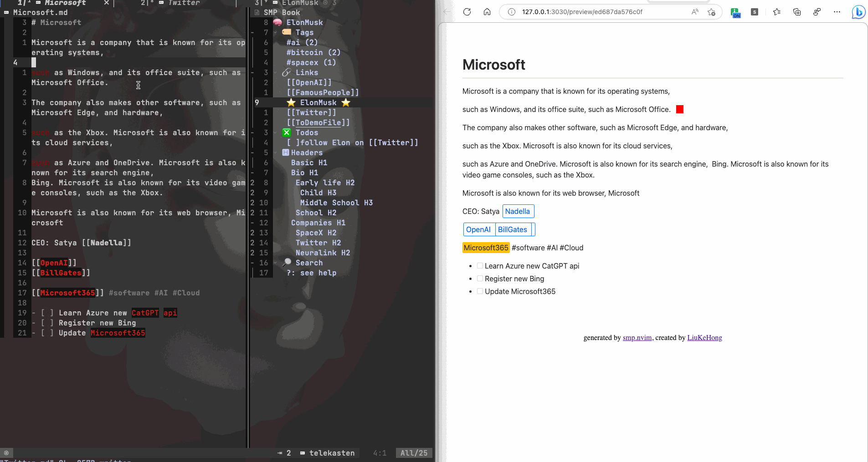Open Edge Settings and more menu
Viewport: 868px width, 462px height.
(x=837, y=12)
